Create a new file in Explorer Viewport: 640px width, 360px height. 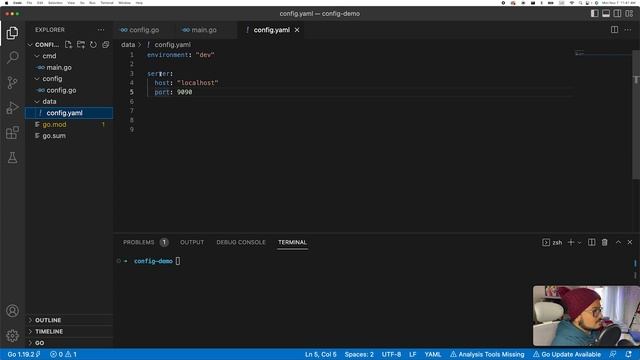(x=68, y=44)
